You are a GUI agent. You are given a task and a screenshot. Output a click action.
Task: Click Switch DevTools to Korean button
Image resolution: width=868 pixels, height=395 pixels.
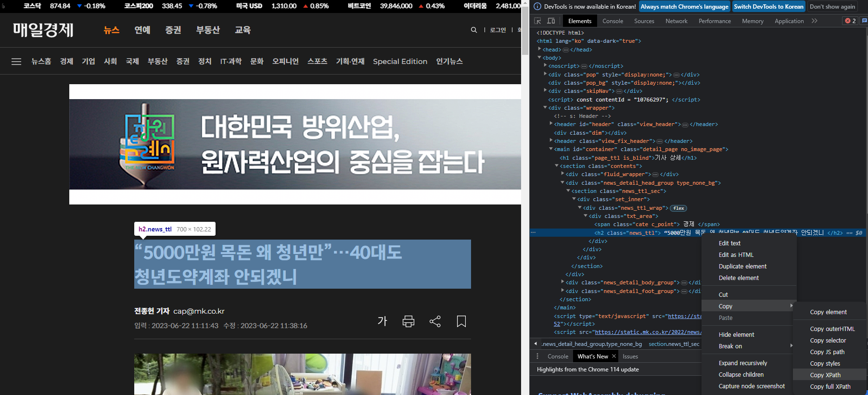click(x=768, y=7)
